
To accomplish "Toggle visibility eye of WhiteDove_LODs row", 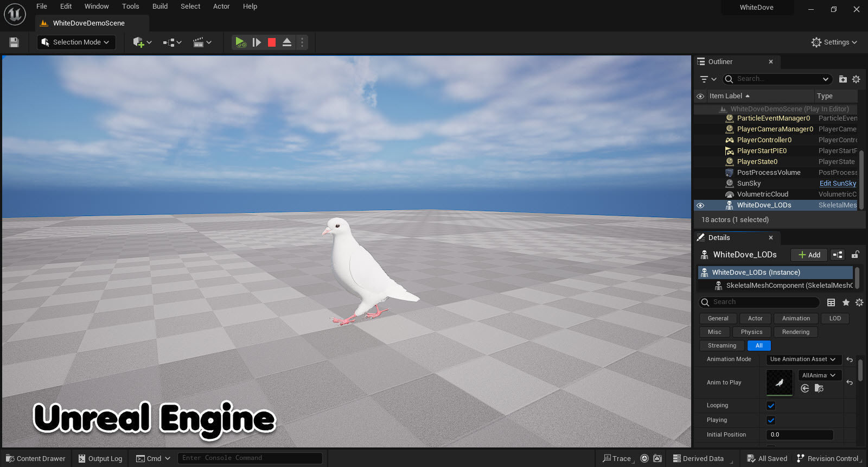I will coord(700,205).
